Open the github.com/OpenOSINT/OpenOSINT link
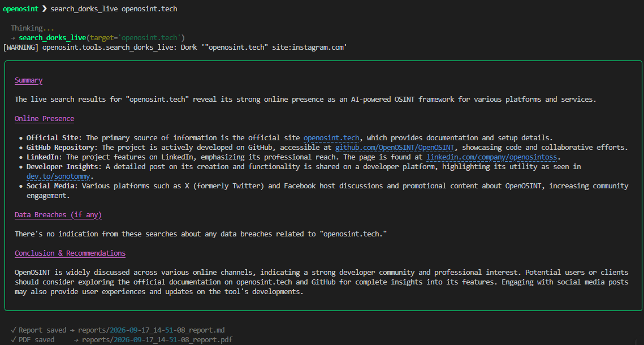This screenshot has height=345, width=644. 395,148
